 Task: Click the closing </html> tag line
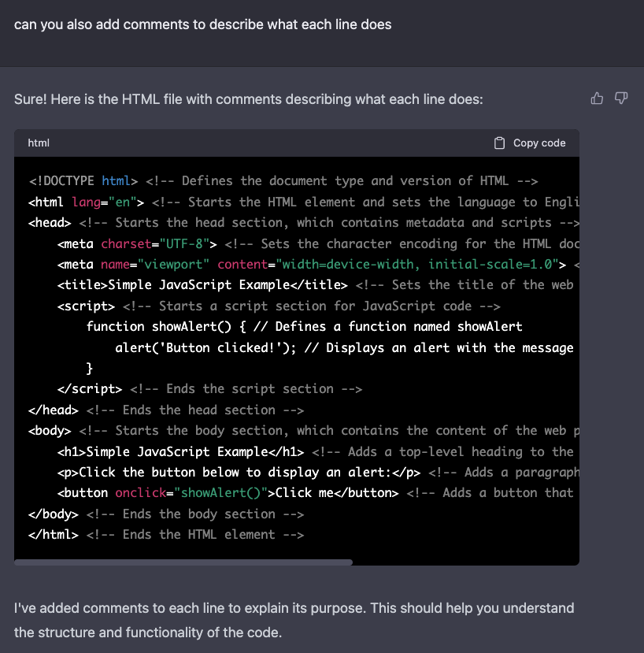166,535
